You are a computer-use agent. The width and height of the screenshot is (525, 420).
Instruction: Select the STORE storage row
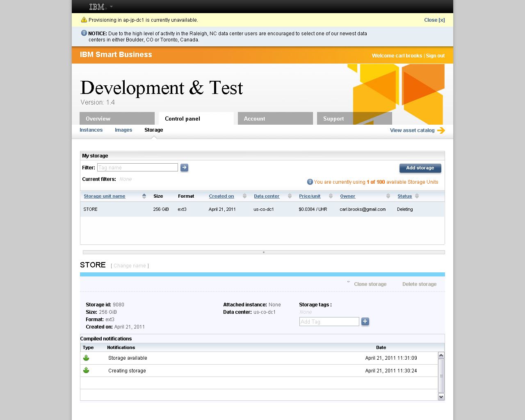click(262, 209)
